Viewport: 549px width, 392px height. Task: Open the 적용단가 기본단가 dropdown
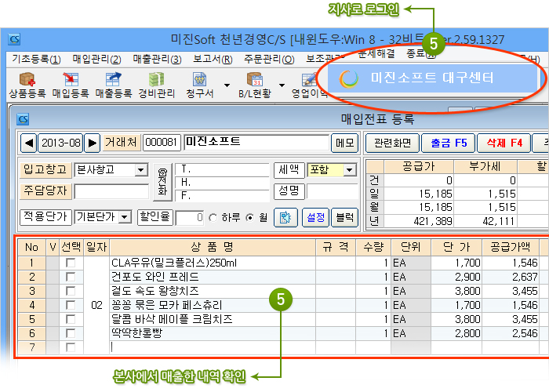tap(125, 217)
